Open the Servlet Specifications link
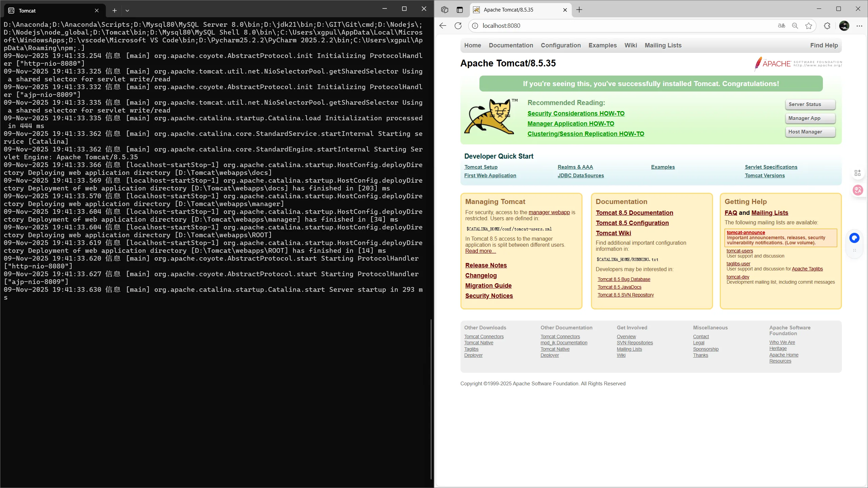The width and height of the screenshot is (868, 488). 771,167
